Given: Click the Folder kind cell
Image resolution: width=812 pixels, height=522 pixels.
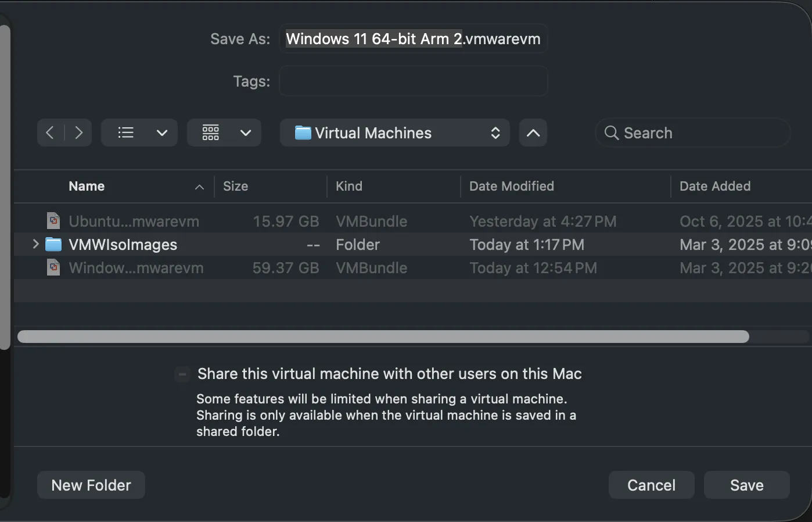Looking at the screenshot, I should pyautogui.click(x=358, y=245).
